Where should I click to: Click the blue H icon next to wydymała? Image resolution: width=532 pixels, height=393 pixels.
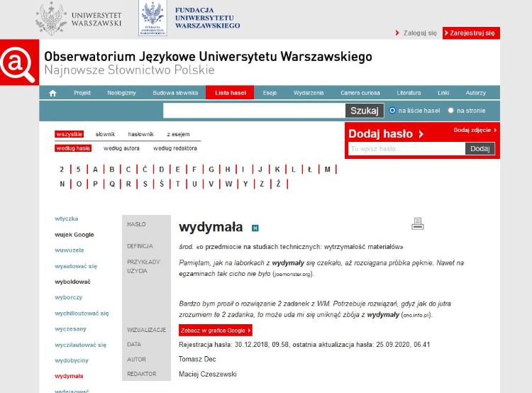[255, 228]
